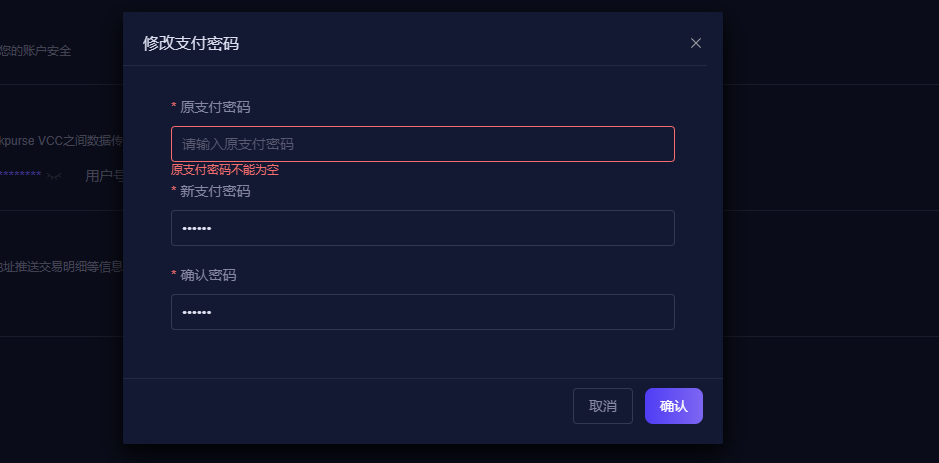
Task: Click the red asterisk before 确认密码
Action: (174, 274)
